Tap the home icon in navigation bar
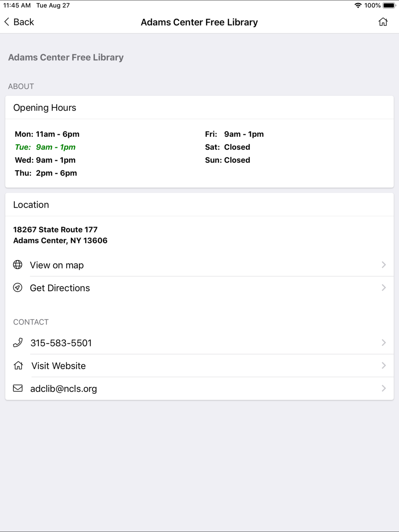This screenshot has height=532, width=399. [383, 22]
